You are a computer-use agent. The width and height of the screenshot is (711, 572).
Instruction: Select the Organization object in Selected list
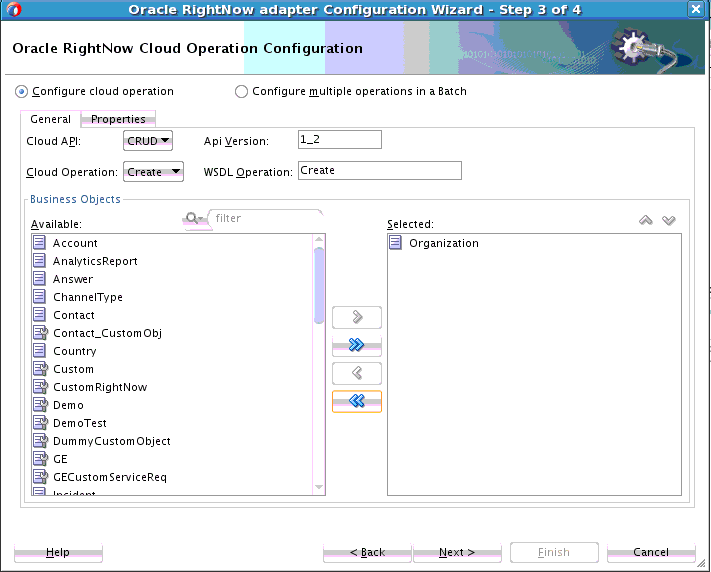coord(443,243)
